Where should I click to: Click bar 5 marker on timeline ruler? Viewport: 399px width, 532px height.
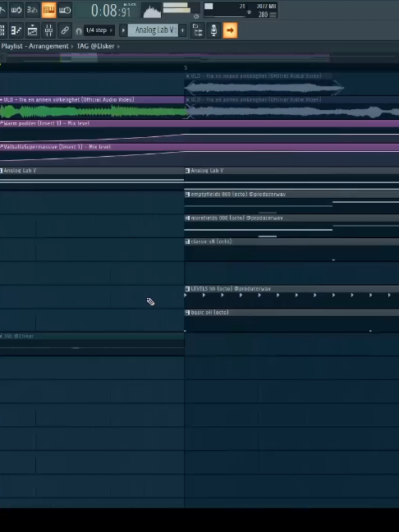[x=186, y=67]
